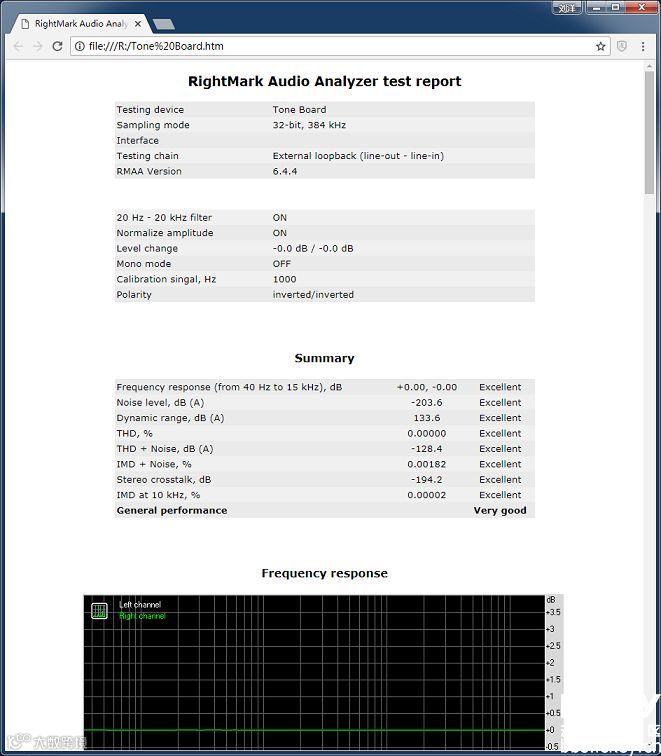The width and height of the screenshot is (661, 756).
Task: Click the shield extension icon
Action: [622, 46]
